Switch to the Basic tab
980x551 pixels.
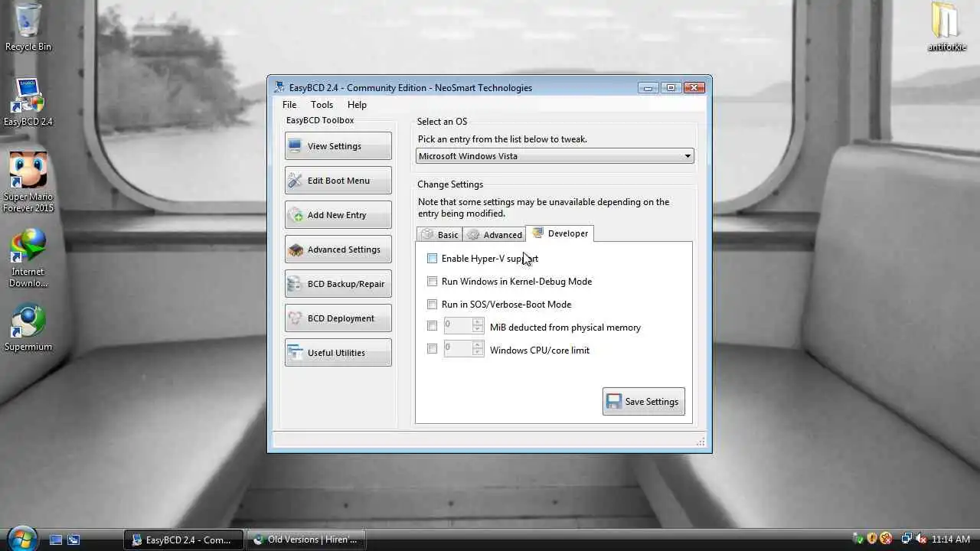tap(439, 235)
